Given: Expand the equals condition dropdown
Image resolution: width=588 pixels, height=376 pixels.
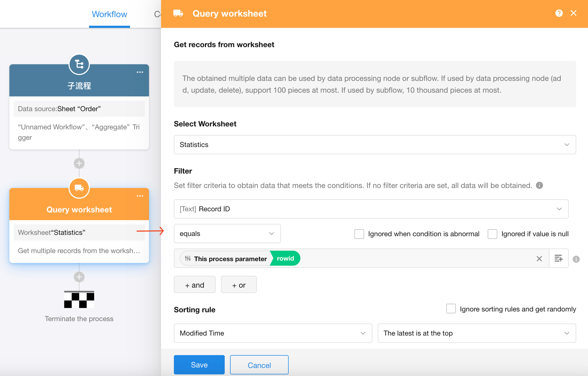Looking at the screenshot, I should (227, 234).
